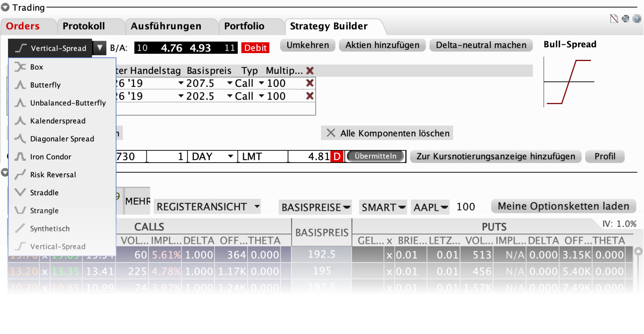
Task: Click the globe icon at top right
Action: coord(625,19)
